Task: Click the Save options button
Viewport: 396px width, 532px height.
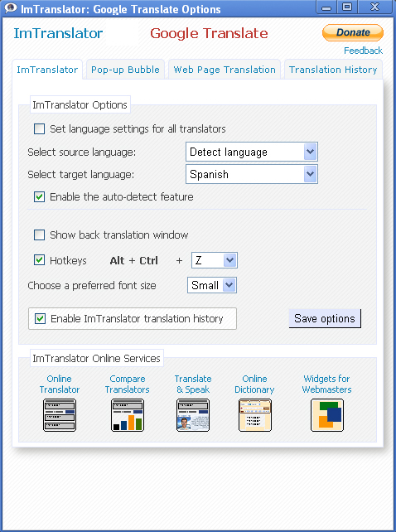Action: (x=325, y=318)
